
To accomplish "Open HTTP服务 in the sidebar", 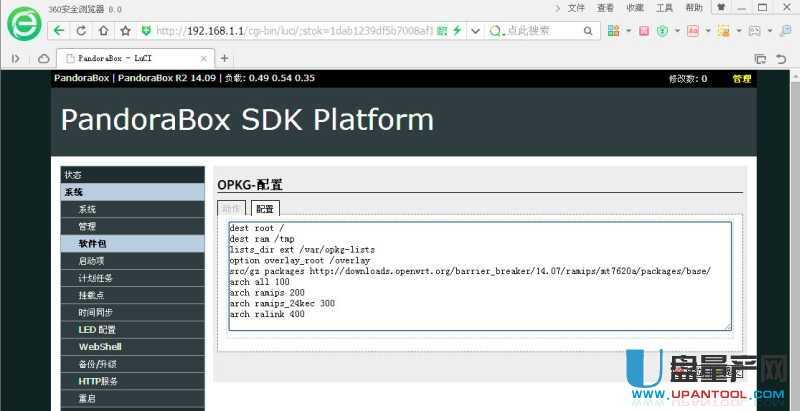I will coord(133,381).
